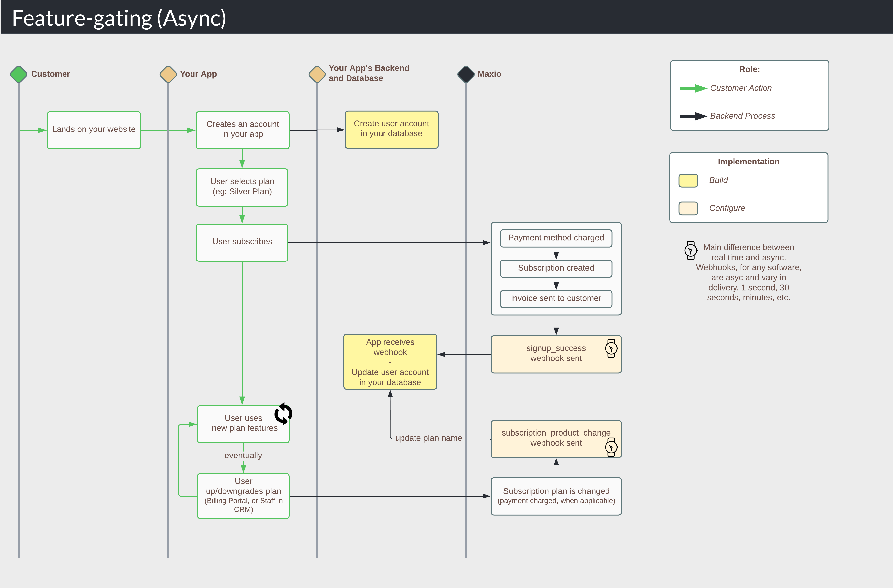
Task: Click the green Customer diamond marker
Action: point(18,74)
